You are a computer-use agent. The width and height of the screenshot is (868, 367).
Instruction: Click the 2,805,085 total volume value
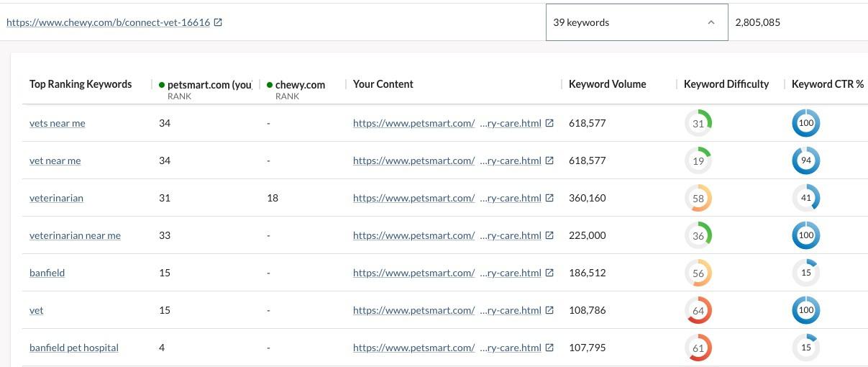pyautogui.click(x=757, y=22)
